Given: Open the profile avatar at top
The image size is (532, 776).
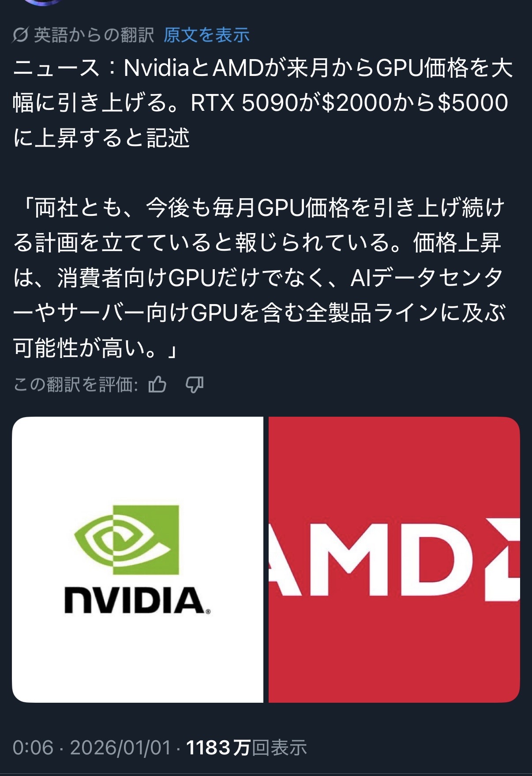Looking at the screenshot, I should (x=42, y=2).
